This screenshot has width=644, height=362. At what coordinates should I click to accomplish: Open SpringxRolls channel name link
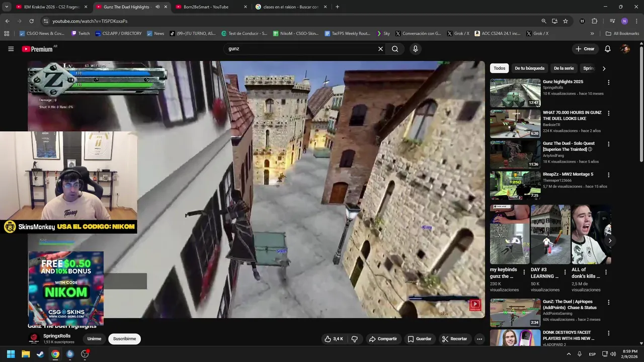[57, 336]
